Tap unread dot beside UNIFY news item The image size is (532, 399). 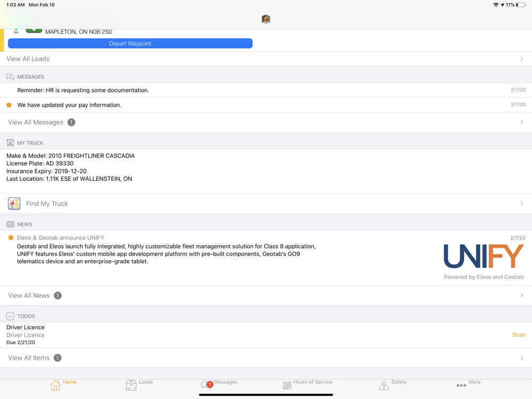point(11,237)
